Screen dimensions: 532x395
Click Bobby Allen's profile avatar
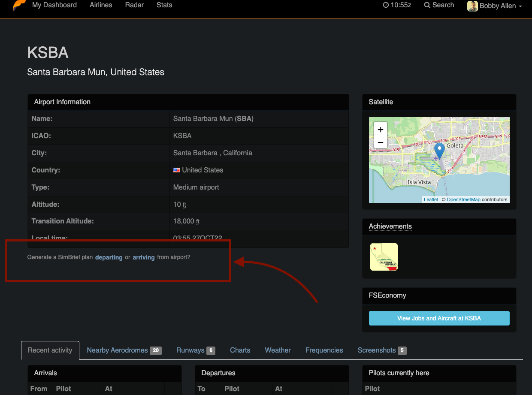click(472, 6)
